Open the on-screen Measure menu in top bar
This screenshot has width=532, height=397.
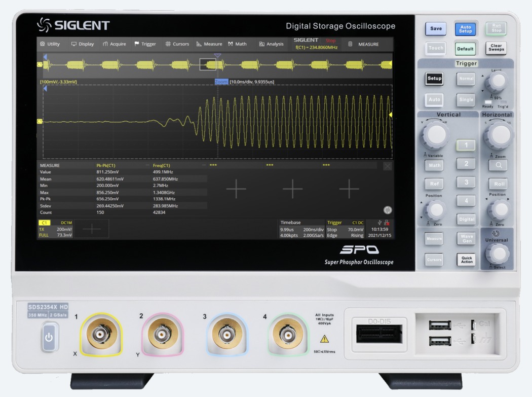[x=209, y=44]
